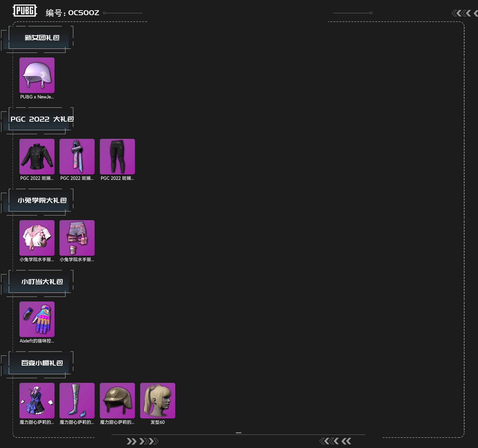Choose the bunny academy shorts with holster
Image resolution: width=478 pixels, height=448 pixels.
(x=77, y=238)
